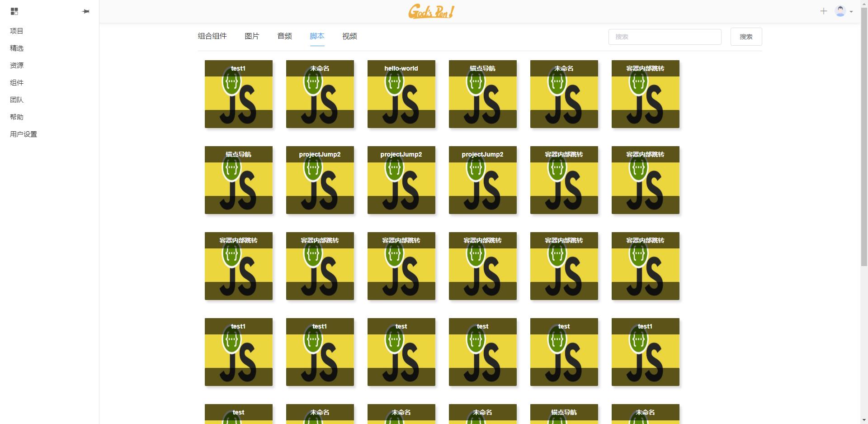Image resolution: width=868 pixels, height=424 pixels.
Task: Open 组件 in the sidebar
Action: (17, 82)
